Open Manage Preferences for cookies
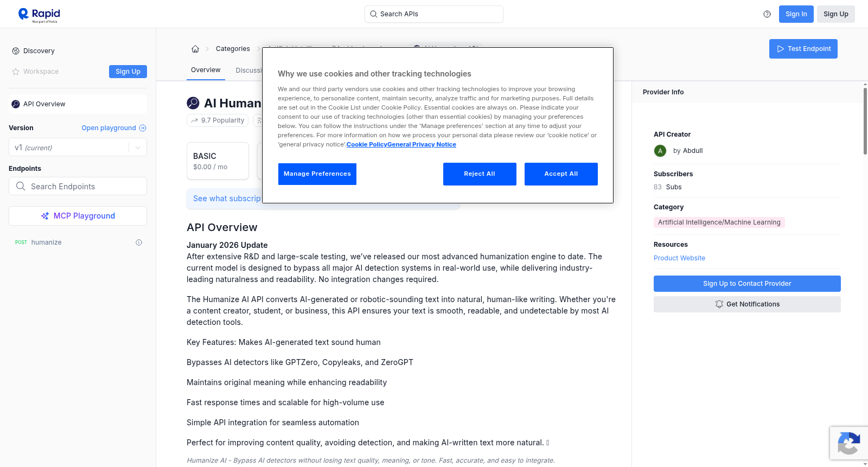The height and width of the screenshot is (467, 868). [x=317, y=174]
